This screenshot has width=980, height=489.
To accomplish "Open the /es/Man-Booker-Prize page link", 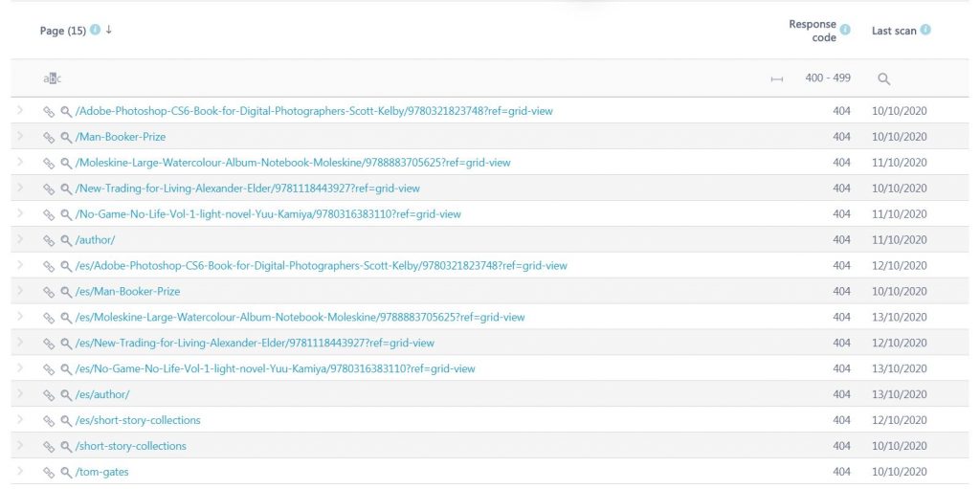I will coord(127,292).
